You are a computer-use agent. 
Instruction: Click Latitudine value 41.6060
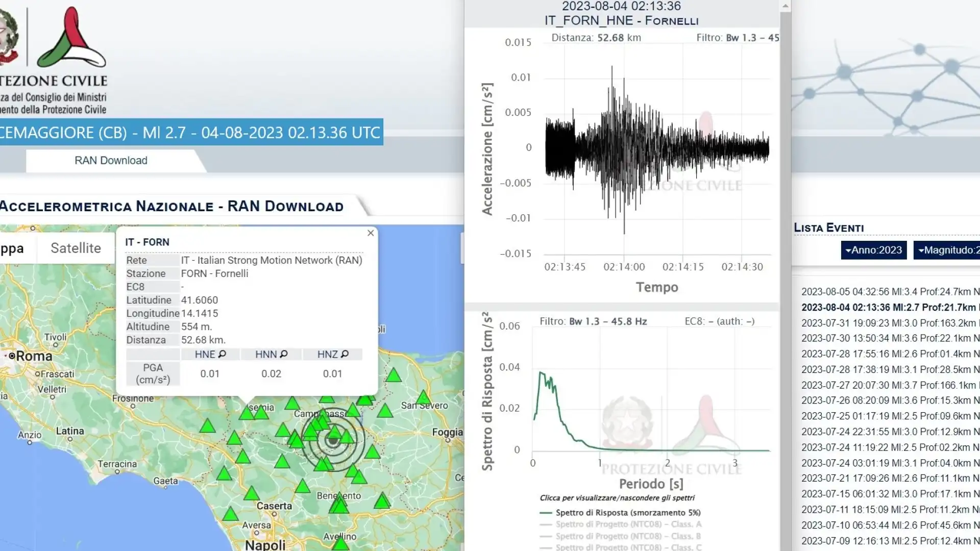point(200,300)
